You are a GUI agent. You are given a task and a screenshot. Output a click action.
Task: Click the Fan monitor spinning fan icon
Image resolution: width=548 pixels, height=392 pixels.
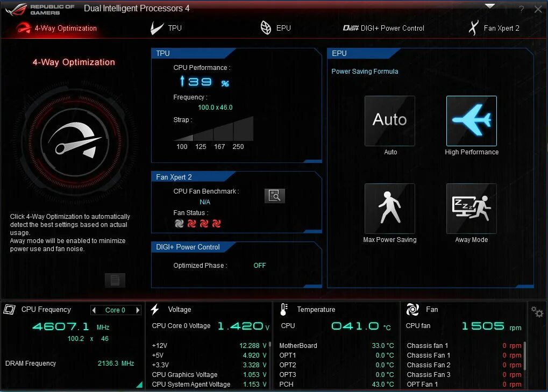[x=412, y=309]
